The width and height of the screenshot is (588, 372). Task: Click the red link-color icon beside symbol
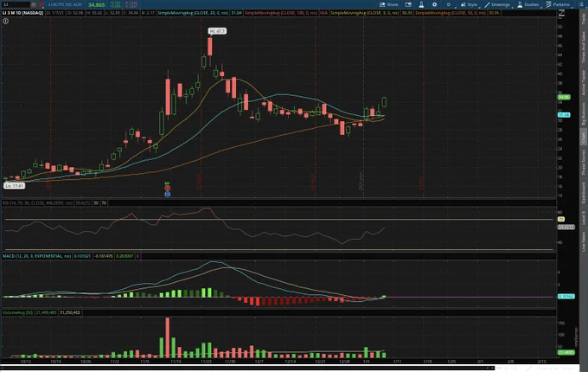click(41, 4)
